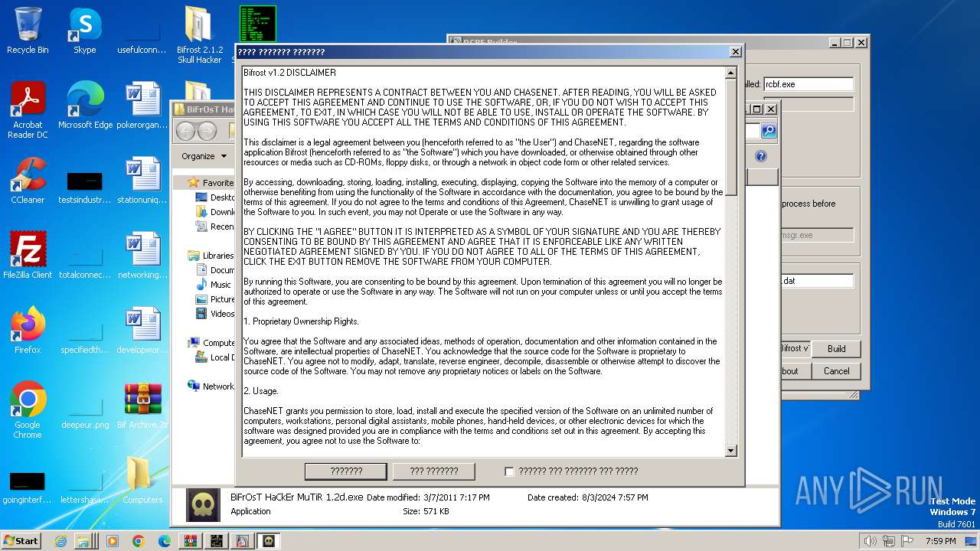Switch to WinRAR in the taskbar
The image size is (980, 551).
point(190,541)
